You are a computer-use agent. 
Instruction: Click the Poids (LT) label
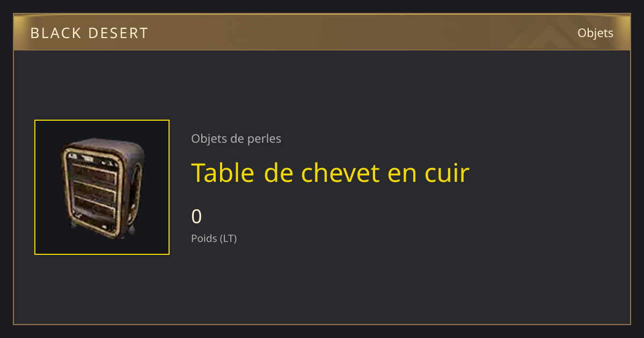coord(214,238)
